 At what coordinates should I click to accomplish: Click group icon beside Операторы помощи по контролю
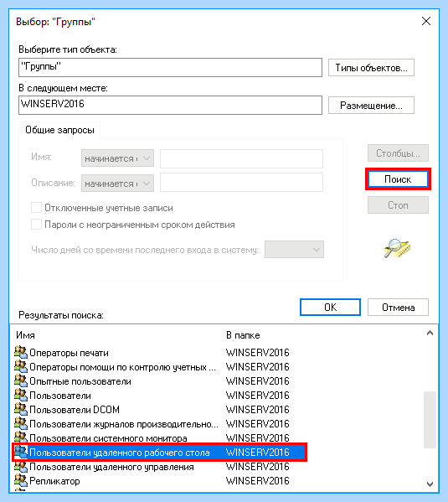tap(21, 366)
